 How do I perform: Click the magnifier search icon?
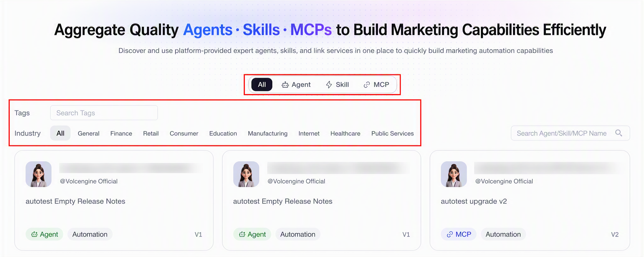tap(618, 133)
